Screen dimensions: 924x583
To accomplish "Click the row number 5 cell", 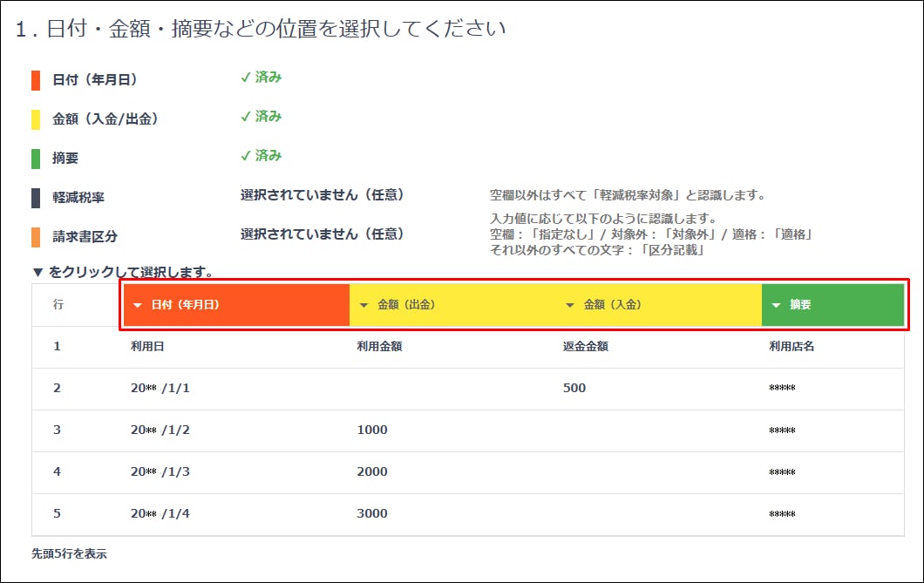I will point(58,513).
